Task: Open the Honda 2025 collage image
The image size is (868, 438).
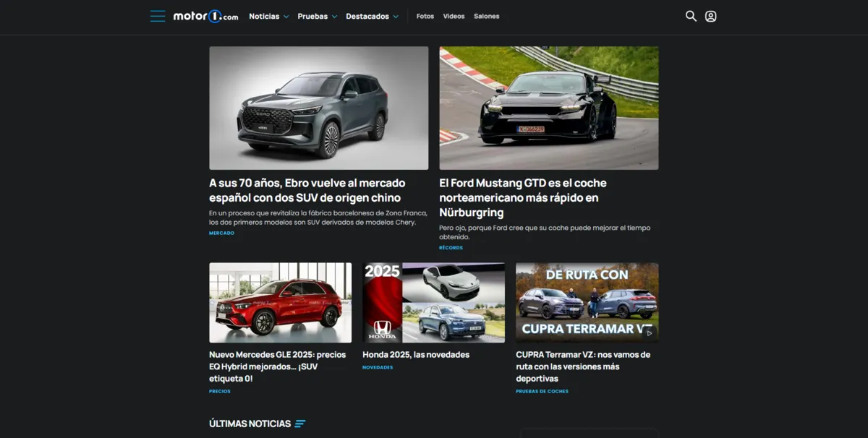Action: (434, 302)
